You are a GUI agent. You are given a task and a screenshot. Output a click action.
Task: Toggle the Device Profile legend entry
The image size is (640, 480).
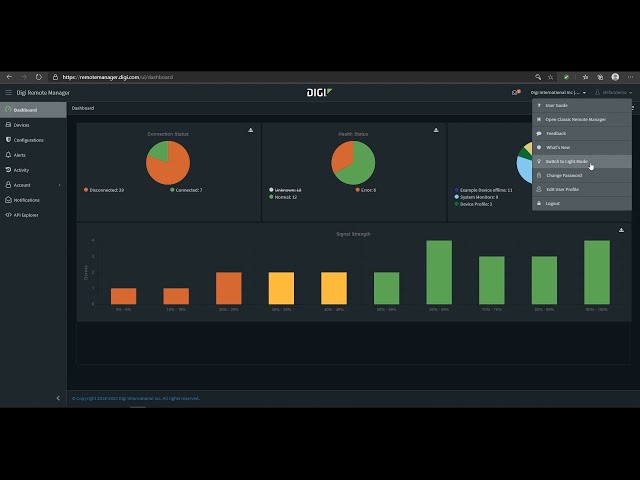point(473,204)
